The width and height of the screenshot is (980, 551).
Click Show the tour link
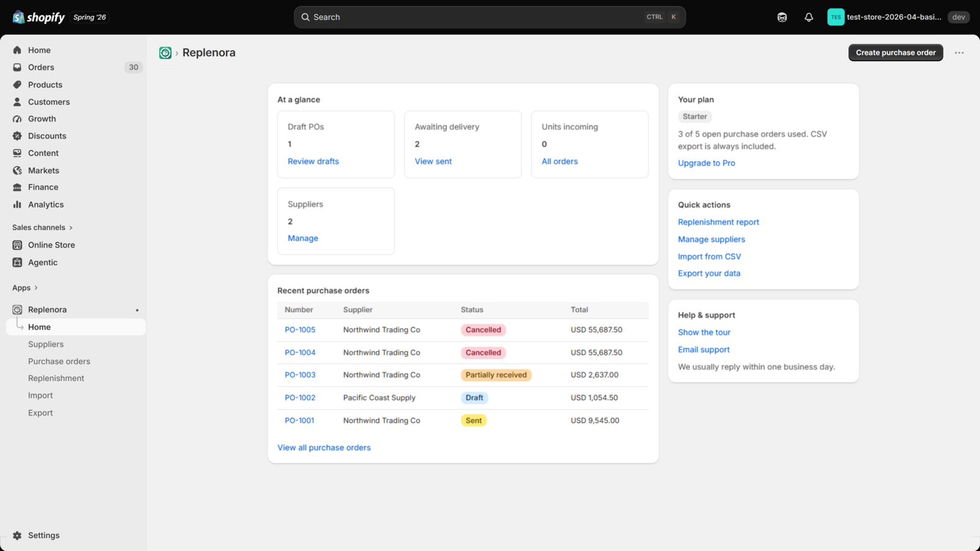click(x=704, y=332)
